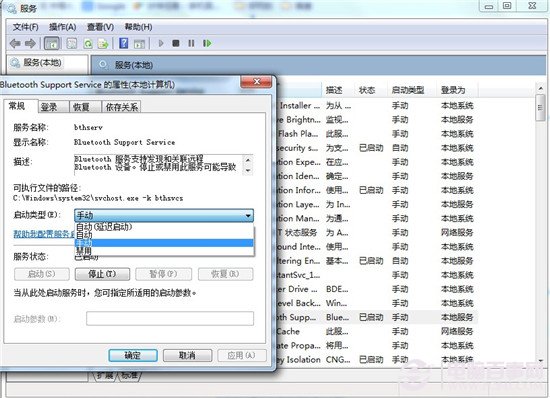Click services list scrollbar down arrow
The width and height of the screenshot is (550, 398).
[541, 360]
